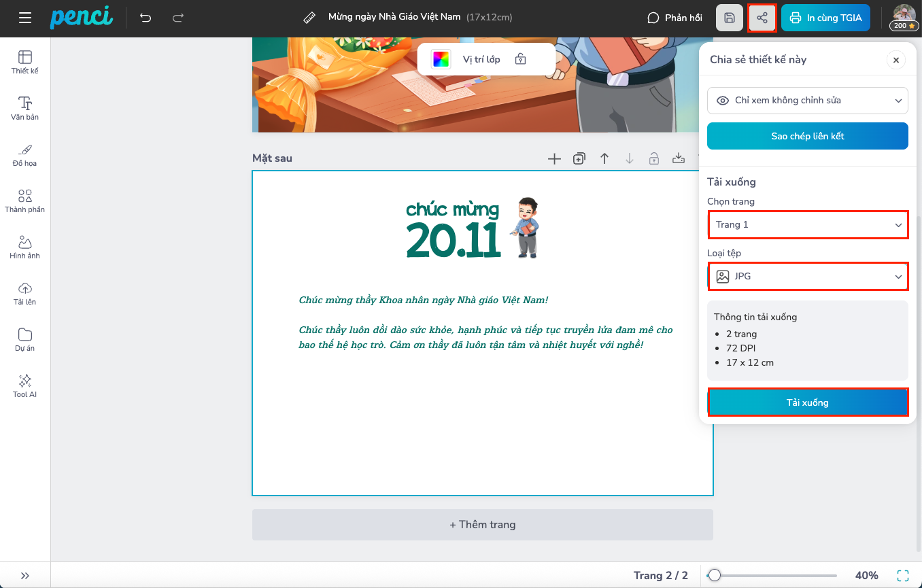Screen dimensions: 922x588
Task: Toggle the layer lock icon
Action: 521,59
